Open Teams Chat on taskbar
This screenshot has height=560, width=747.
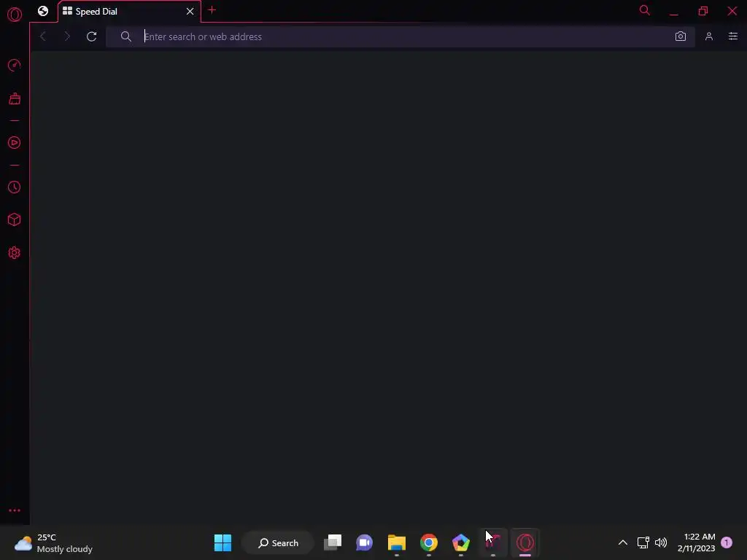coord(365,542)
